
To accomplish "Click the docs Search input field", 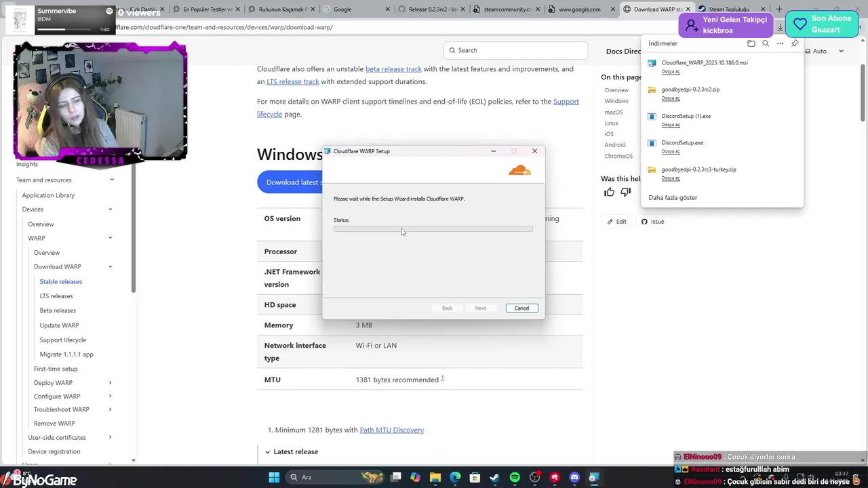I will tap(515, 50).
